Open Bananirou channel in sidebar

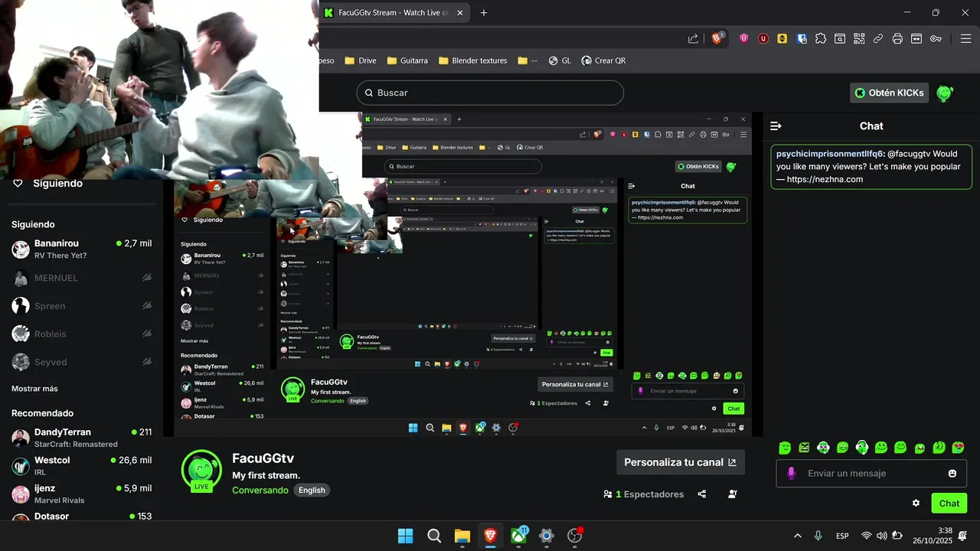pyautogui.click(x=81, y=249)
